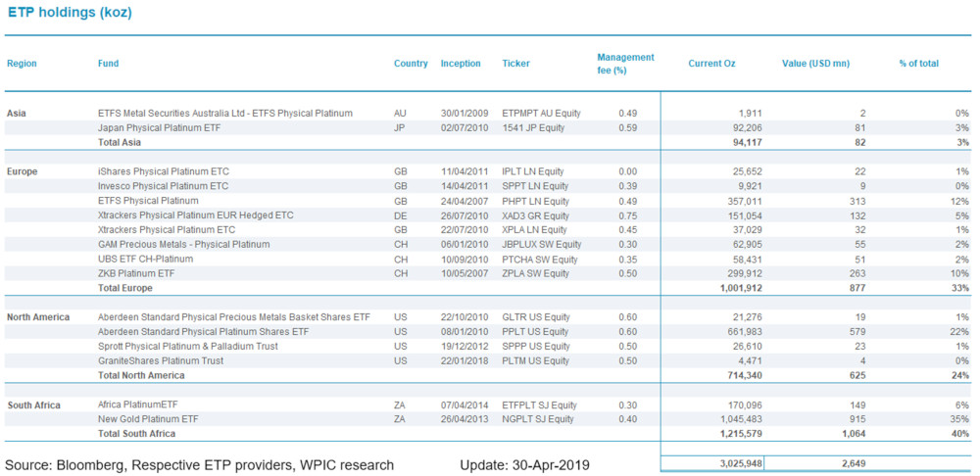Click ticker JBPLUX SW Equity
The width and height of the screenshot is (980, 476).
(x=541, y=244)
